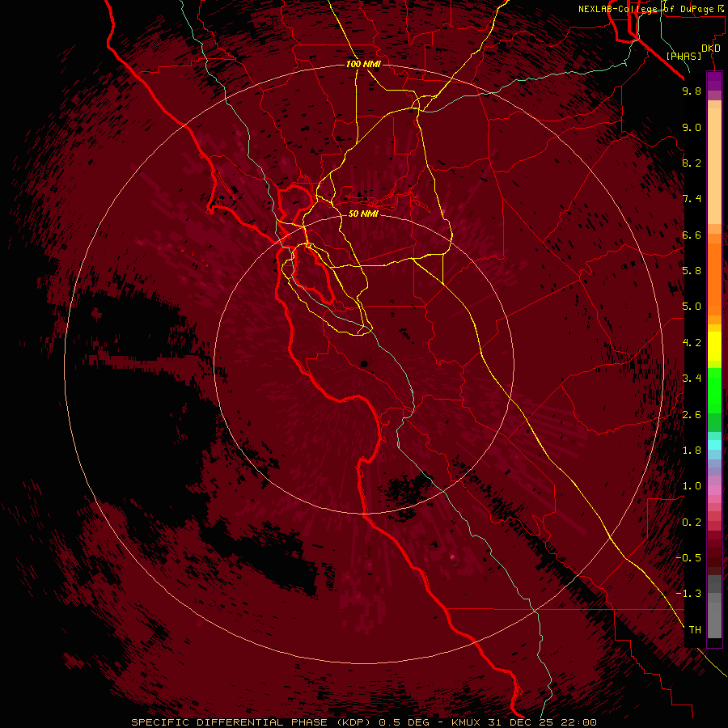Click the 3.4 value on the color scale
Screen dimensions: 728x728
692,379
